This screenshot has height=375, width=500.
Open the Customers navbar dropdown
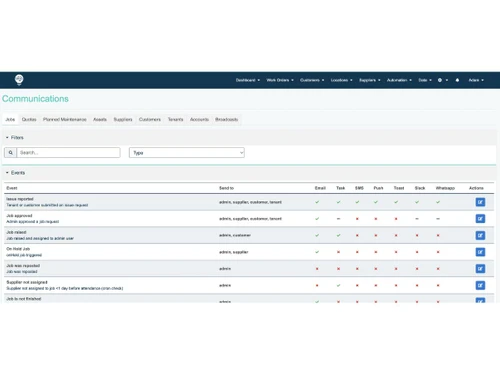(312, 80)
